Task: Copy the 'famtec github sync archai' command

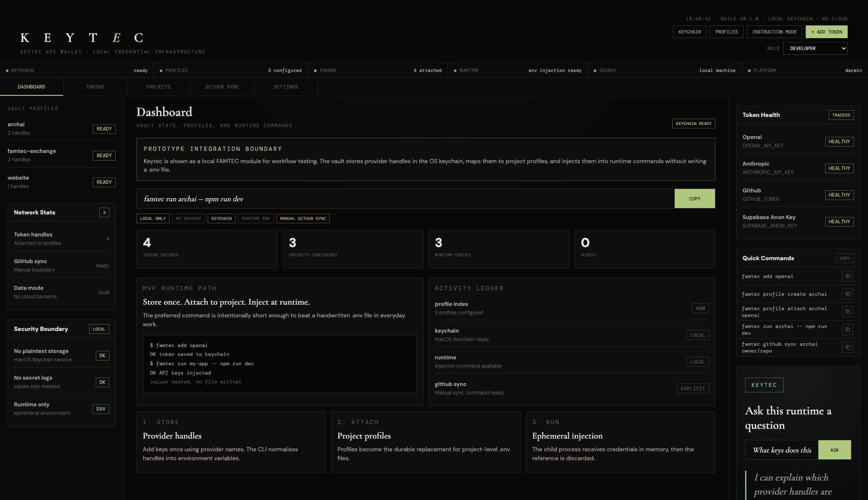Action: [847, 347]
